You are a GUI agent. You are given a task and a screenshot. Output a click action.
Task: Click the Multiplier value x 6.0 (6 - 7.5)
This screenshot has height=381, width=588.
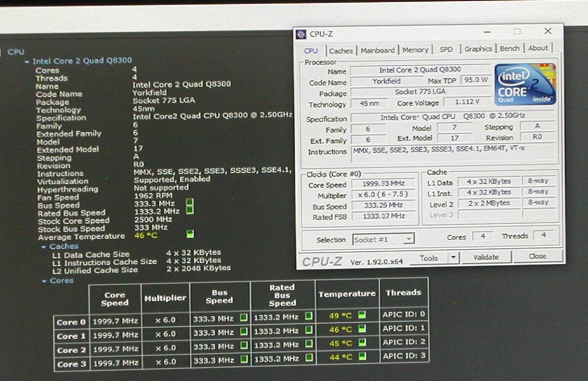tap(384, 194)
